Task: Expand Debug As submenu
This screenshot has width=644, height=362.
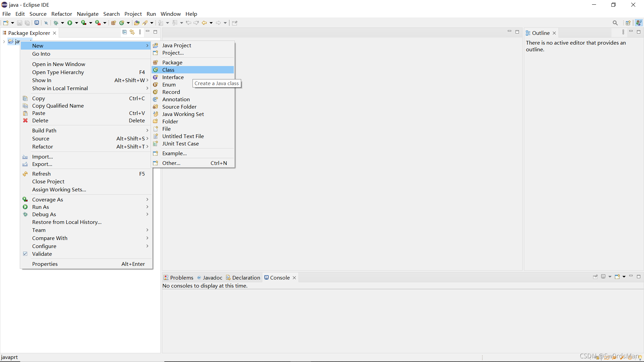Action: [x=86, y=214]
